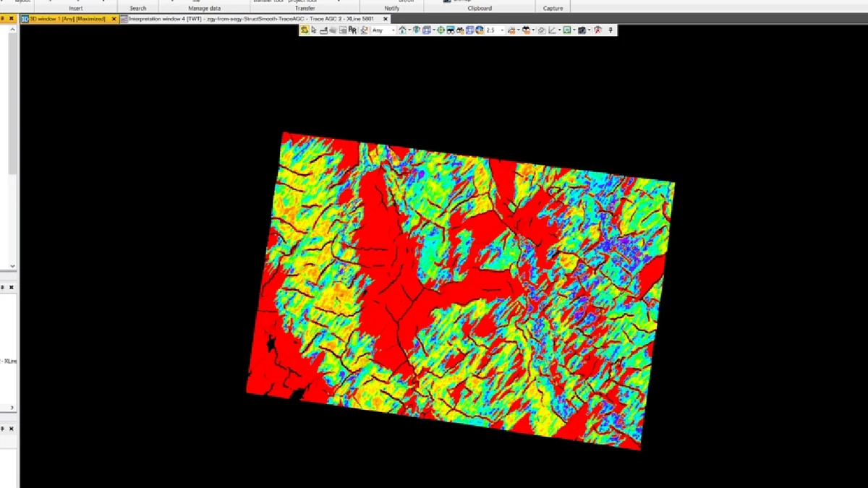Viewport: 868px width, 488px height.
Task: Open the dropdown arrow beside the green square icon
Action: pos(574,30)
